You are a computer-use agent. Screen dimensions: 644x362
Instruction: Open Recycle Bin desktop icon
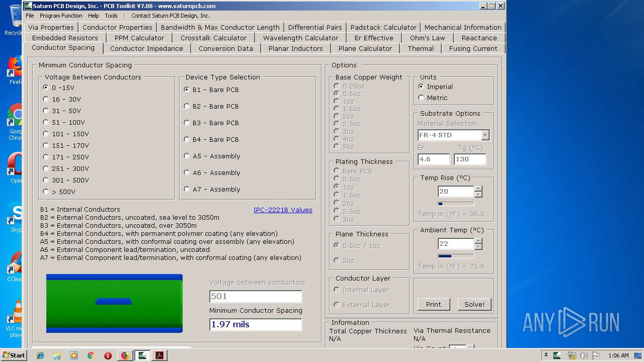point(14,20)
